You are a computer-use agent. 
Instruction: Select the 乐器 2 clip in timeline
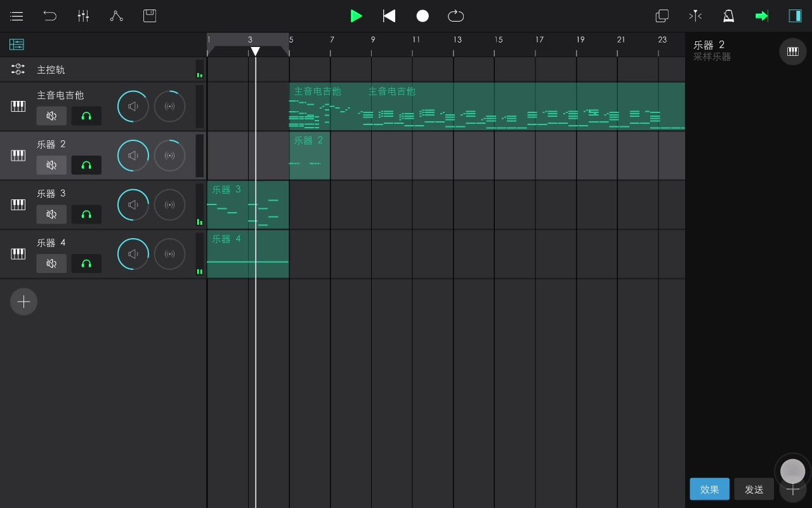310,156
